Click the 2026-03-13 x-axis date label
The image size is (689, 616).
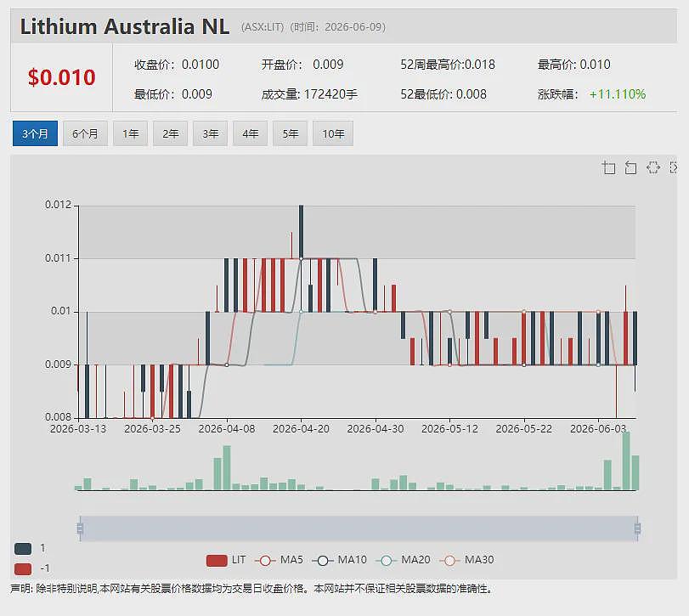pos(78,429)
